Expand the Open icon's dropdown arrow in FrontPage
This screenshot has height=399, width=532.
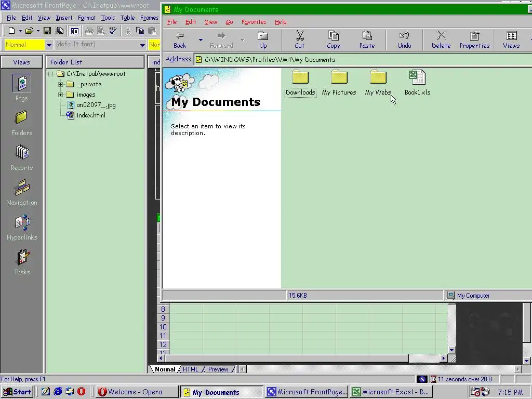click(x=38, y=31)
